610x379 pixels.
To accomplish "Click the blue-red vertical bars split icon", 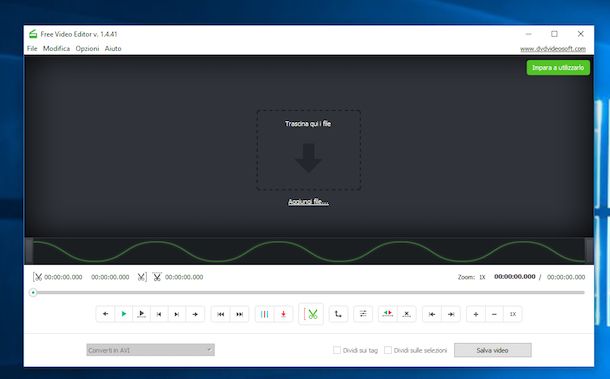I will (x=265, y=314).
